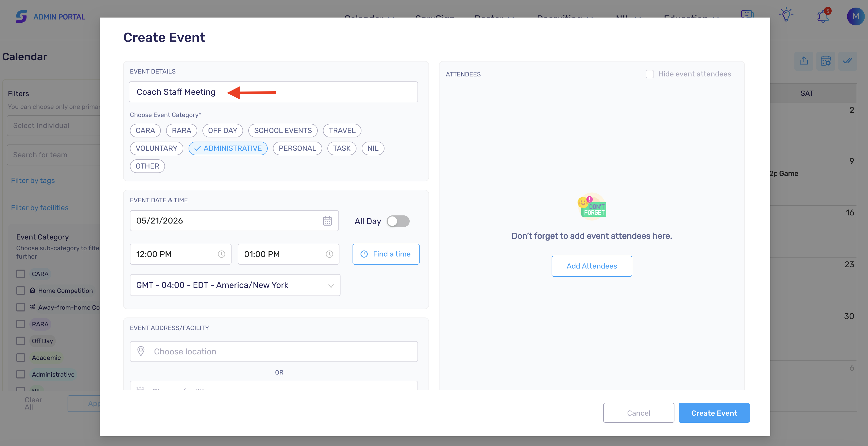
Task: Open the date picker calendar icon
Action: [x=327, y=221]
